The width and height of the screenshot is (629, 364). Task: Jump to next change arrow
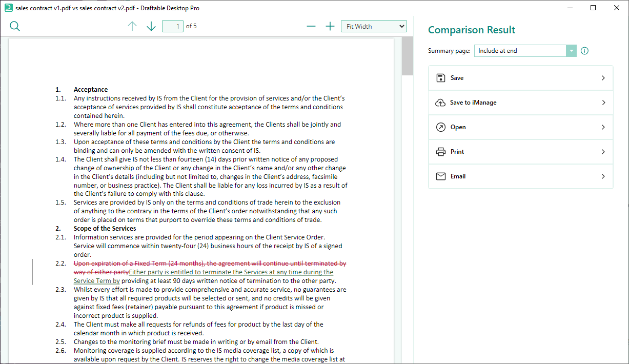point(151,26)
